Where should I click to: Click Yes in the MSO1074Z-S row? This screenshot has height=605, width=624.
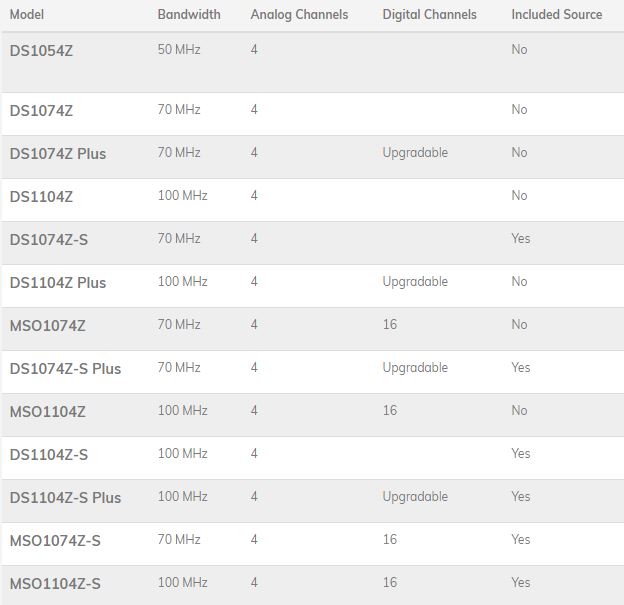pyautogui.click(x=521, y=539)
